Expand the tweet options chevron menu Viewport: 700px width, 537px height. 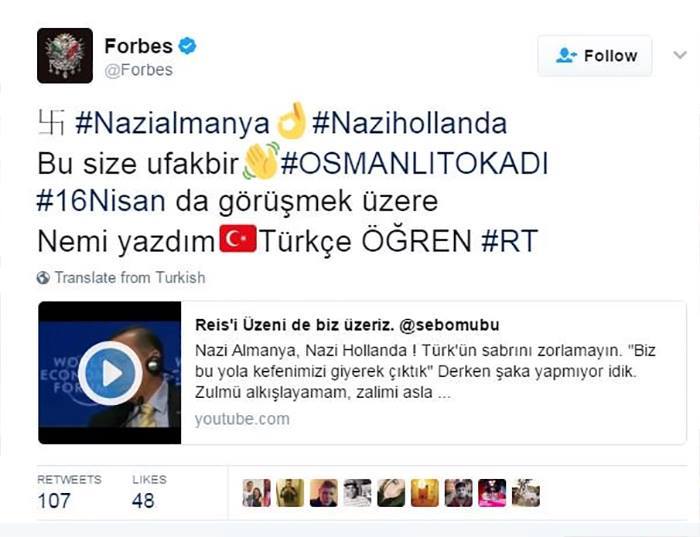[x=680, y=55]
